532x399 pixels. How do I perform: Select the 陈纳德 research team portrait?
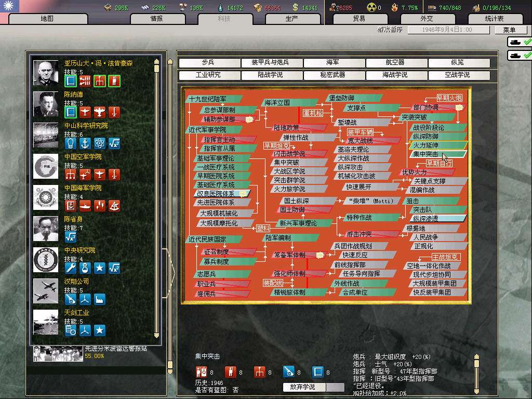pyautogui.click(x=46, y=104)
